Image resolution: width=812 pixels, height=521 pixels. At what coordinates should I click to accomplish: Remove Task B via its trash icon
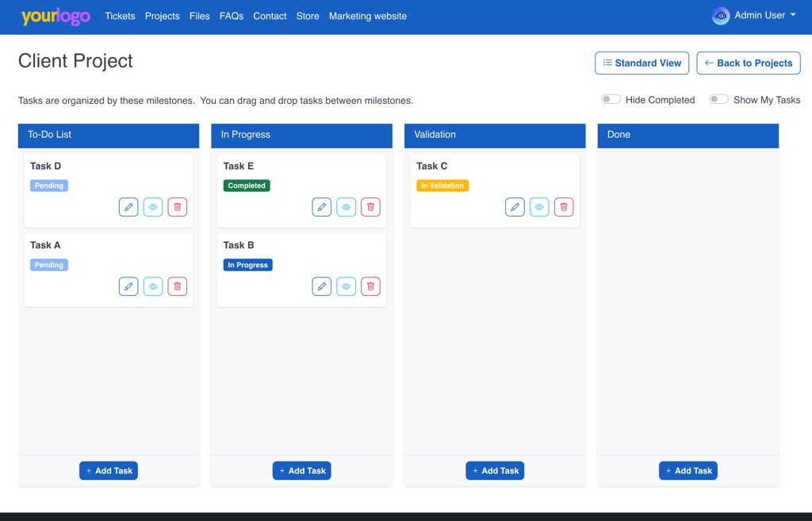(370, 286)
